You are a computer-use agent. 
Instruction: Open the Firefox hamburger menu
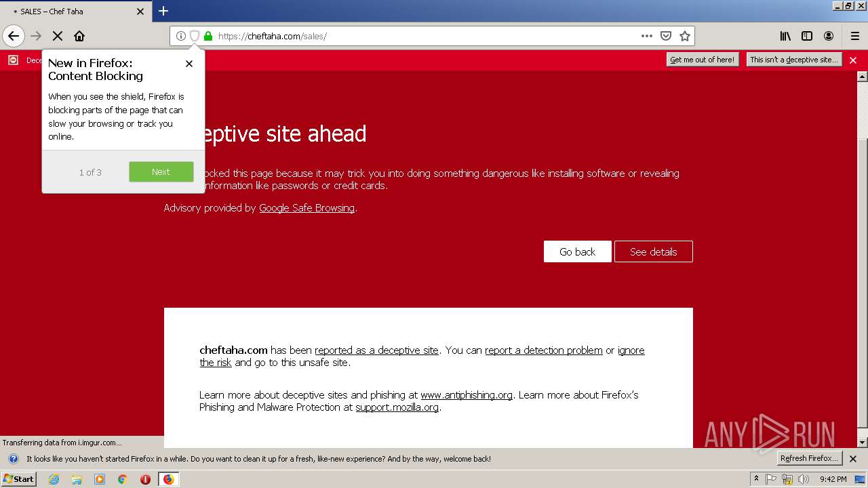click(855, 36)
